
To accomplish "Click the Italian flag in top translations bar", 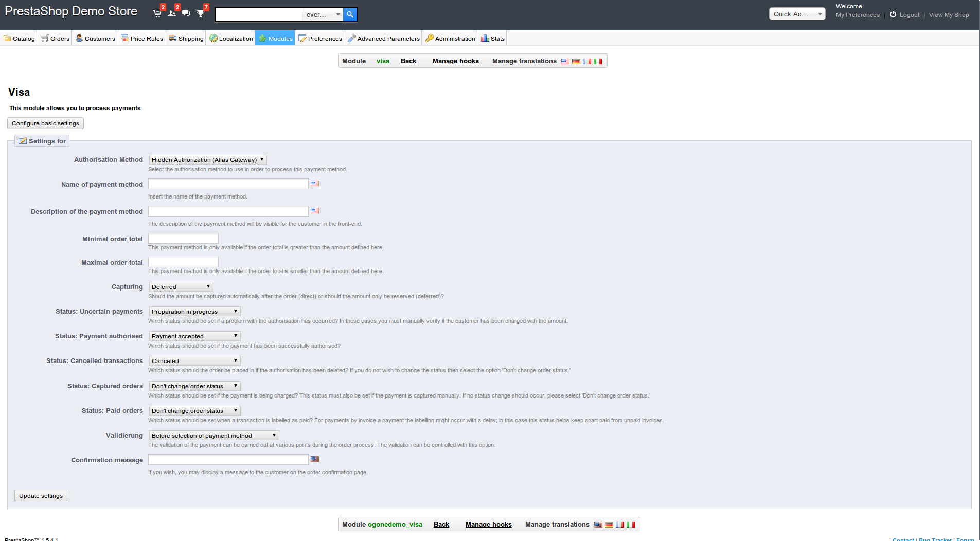I will point(598,61).
